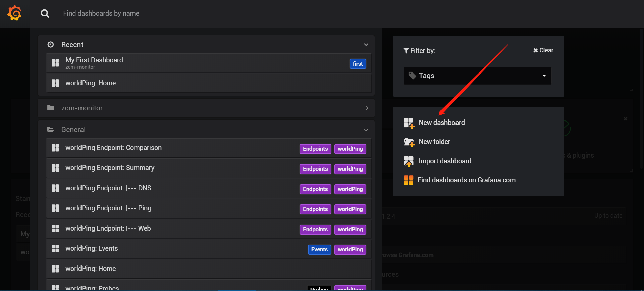Filter by the 'first' tag
The height and width of the screenshot is (291, 644).
coord(358,64)
